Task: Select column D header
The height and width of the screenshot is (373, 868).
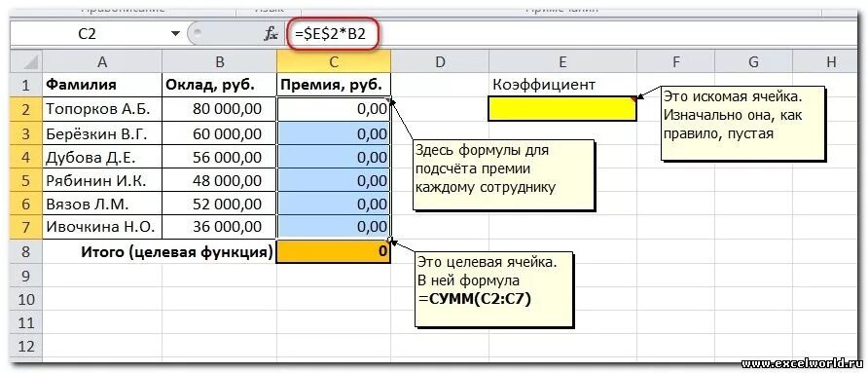Action: [440, 62]
